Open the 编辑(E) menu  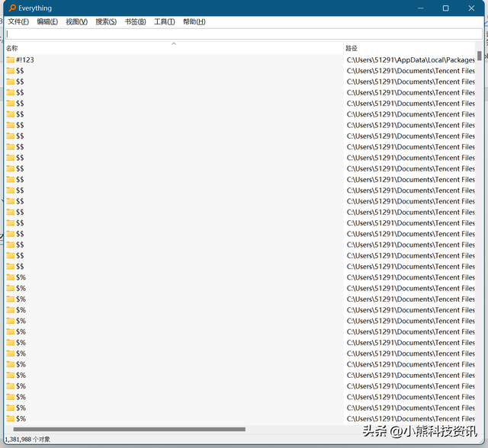pos(47,22)
